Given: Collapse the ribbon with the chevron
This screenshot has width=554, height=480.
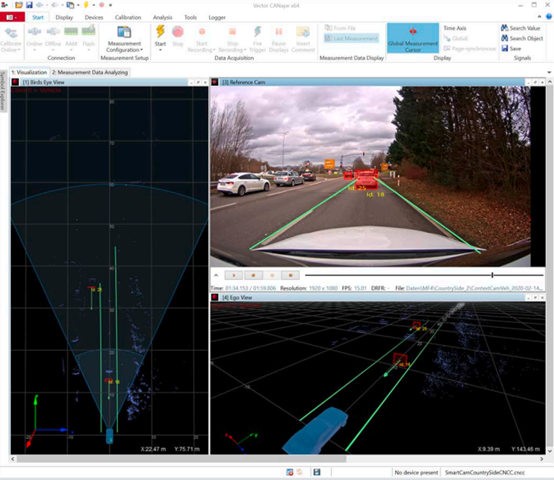Looking at the screenshot, I should coord(539,17).
